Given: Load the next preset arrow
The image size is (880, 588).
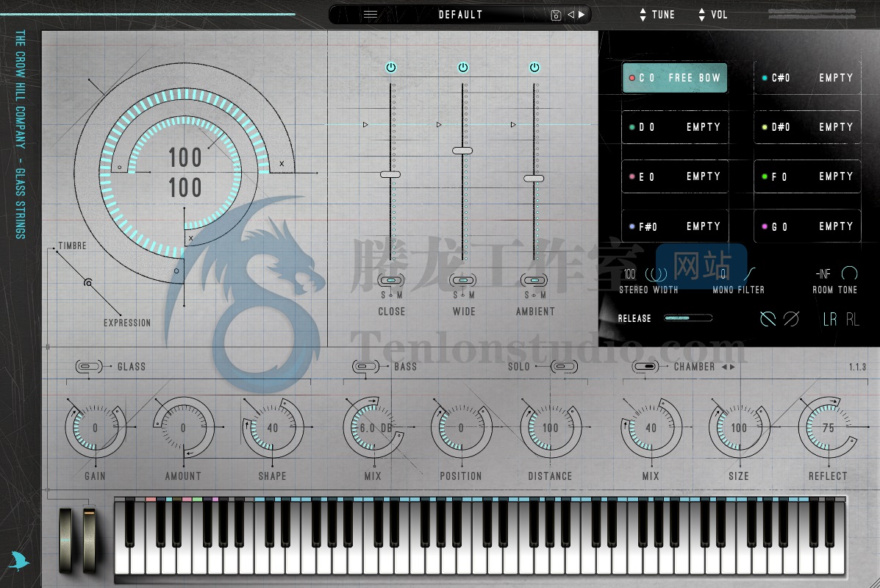Looking at the screenshot, I should pos(582,15).
